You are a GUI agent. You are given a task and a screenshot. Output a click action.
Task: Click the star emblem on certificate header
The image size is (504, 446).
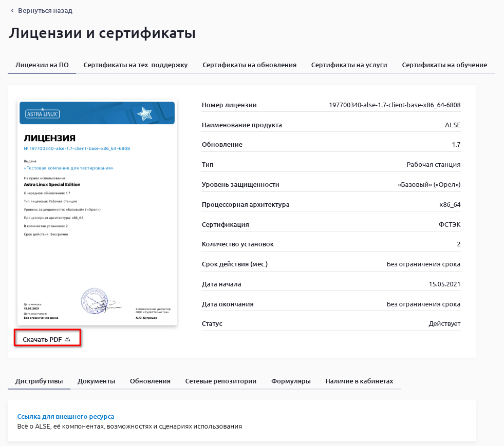coord(145,113)
